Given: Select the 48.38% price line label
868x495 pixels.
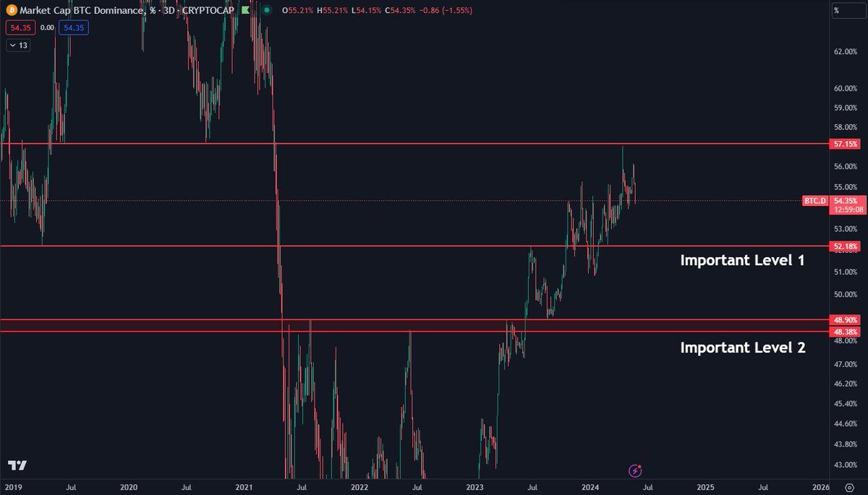Looking at the screenshot, I should pos(846,331).
